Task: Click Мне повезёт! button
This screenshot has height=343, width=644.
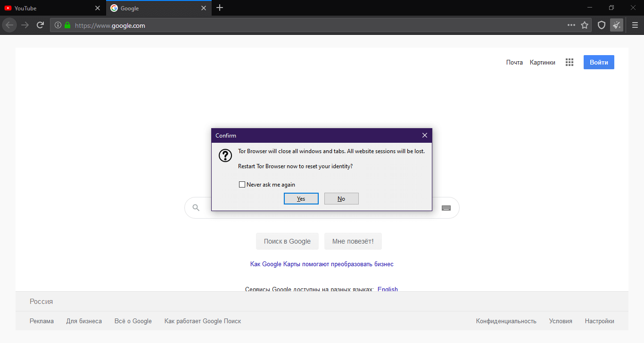Action: pyautogui.click(x=353, y=241)
